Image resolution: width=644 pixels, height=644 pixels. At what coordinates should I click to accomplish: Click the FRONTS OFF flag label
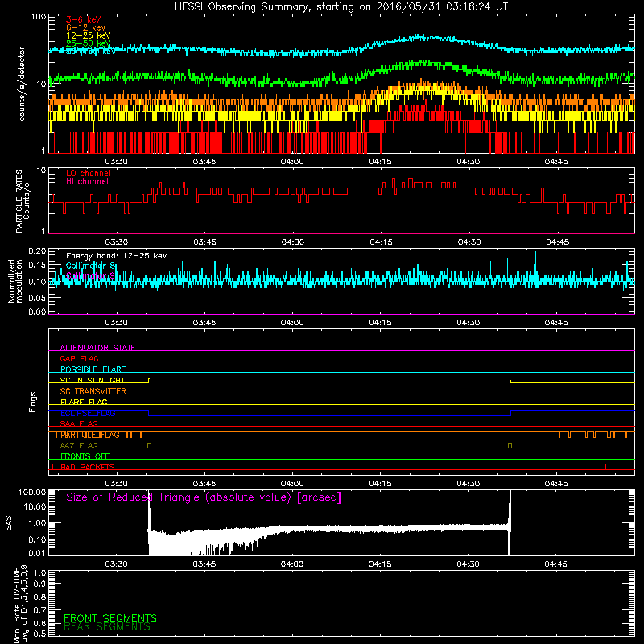point(85,456)
